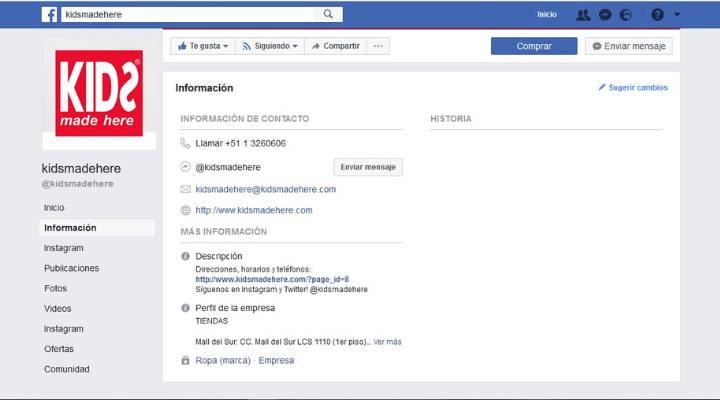Image resolution: width=720 pixels, height=400 pixels.
Task: Click Sugerir cambios link
Action: tap(638, 87)
